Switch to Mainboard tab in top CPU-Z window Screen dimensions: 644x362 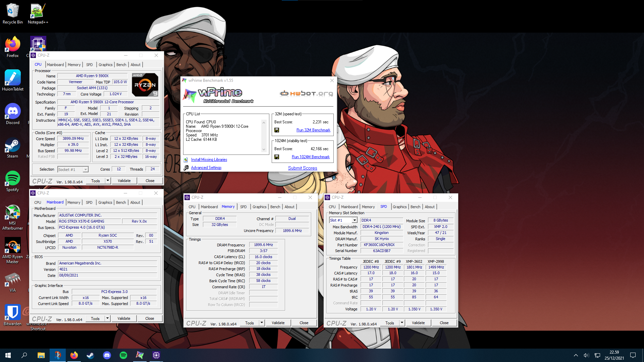pos(55,65)
